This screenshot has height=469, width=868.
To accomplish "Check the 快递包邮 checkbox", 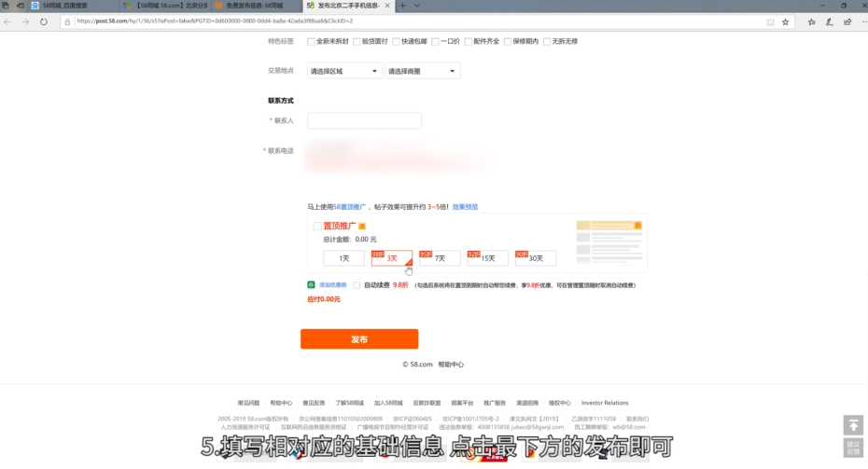I will click(397, 41).
